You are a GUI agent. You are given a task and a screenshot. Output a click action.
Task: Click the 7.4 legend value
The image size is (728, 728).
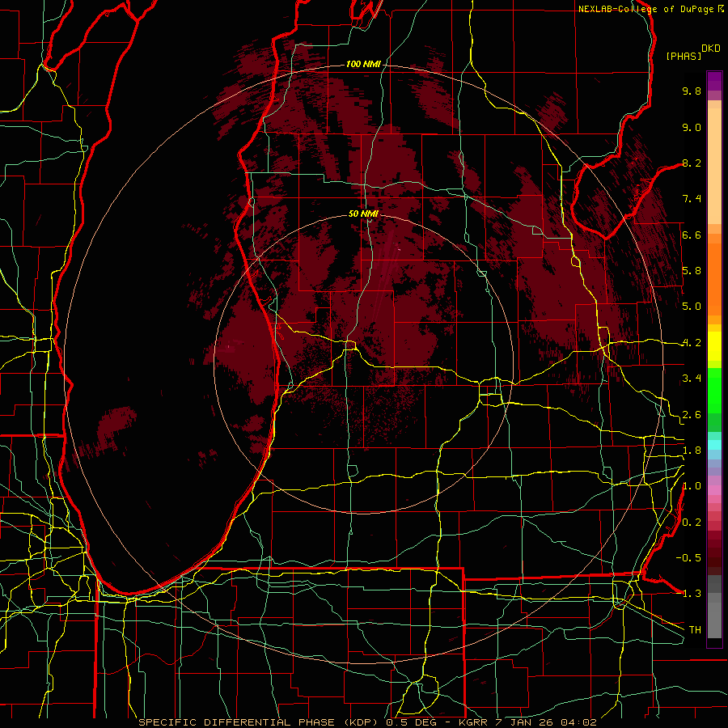[692, 199]
